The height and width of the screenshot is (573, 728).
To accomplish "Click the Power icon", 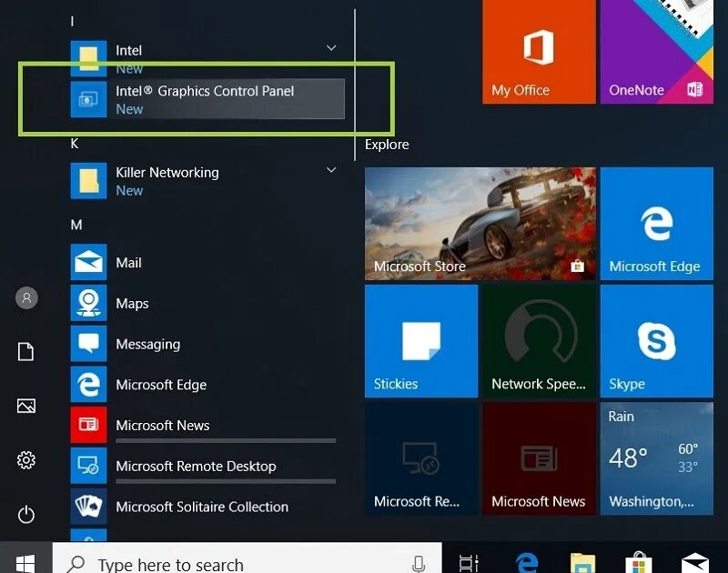I will click(26, 515).
